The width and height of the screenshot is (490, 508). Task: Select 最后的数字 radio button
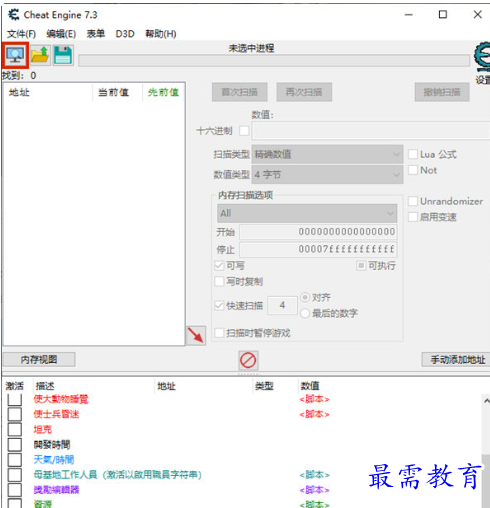(305, 313)
